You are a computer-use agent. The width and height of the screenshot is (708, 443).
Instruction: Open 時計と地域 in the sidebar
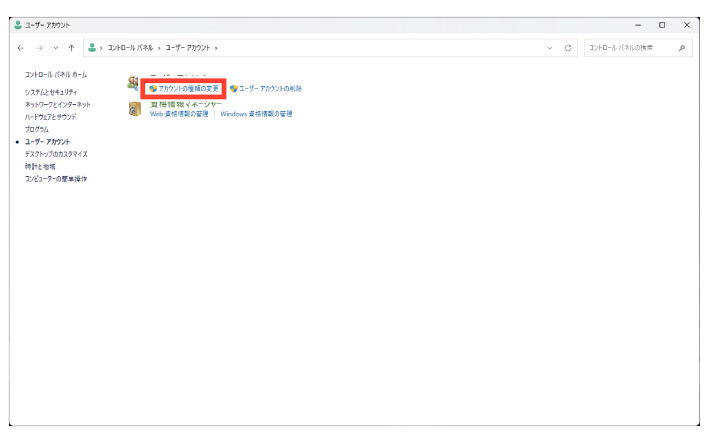(40, 167)
